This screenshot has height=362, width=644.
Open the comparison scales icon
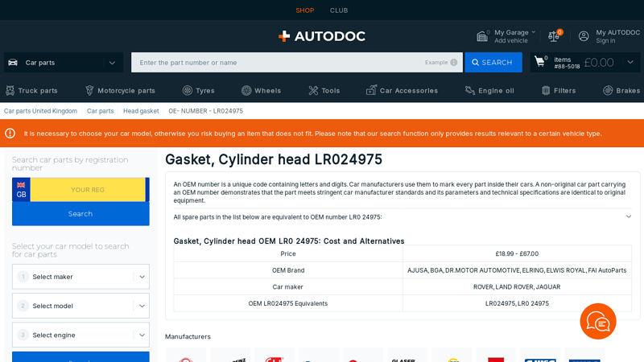(x=553, y=36)
